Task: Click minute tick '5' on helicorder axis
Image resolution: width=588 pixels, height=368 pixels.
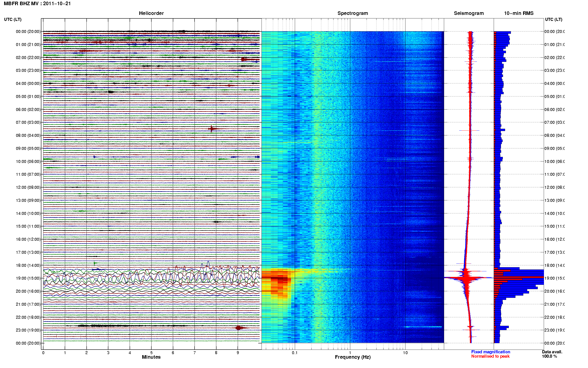Action: pyautogui.click(x=151, y=353)
